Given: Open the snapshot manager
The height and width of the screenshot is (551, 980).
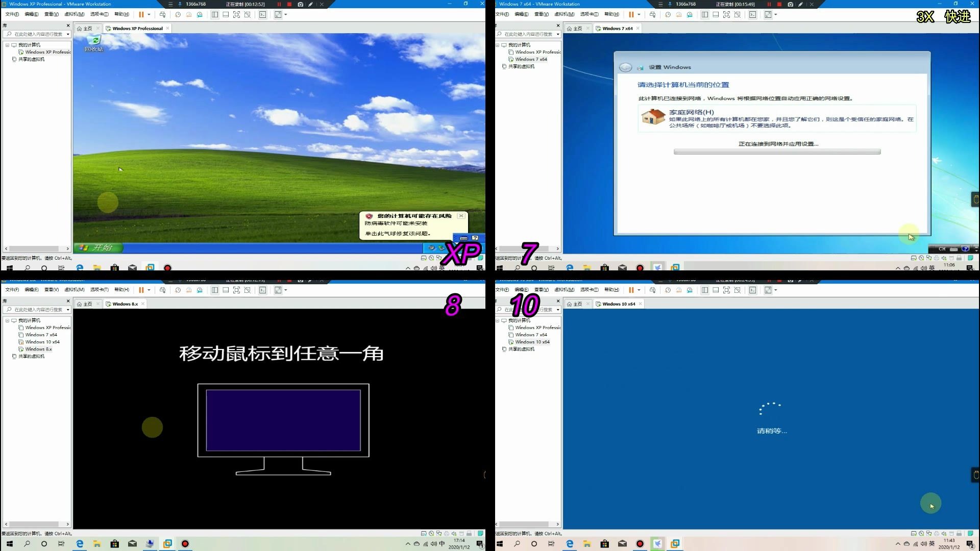Looking at the screenshot, I should (200, 14).
